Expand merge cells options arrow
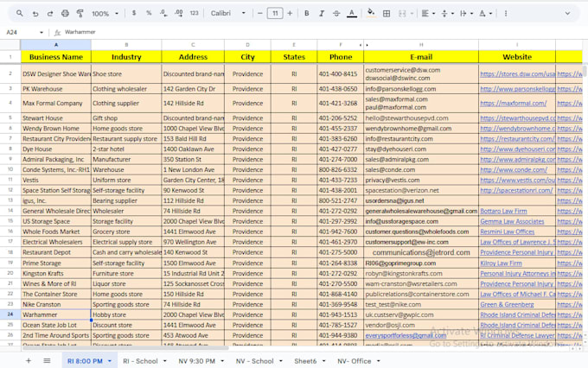The height and width of the screenshot is (368, 588). point(412,14)
